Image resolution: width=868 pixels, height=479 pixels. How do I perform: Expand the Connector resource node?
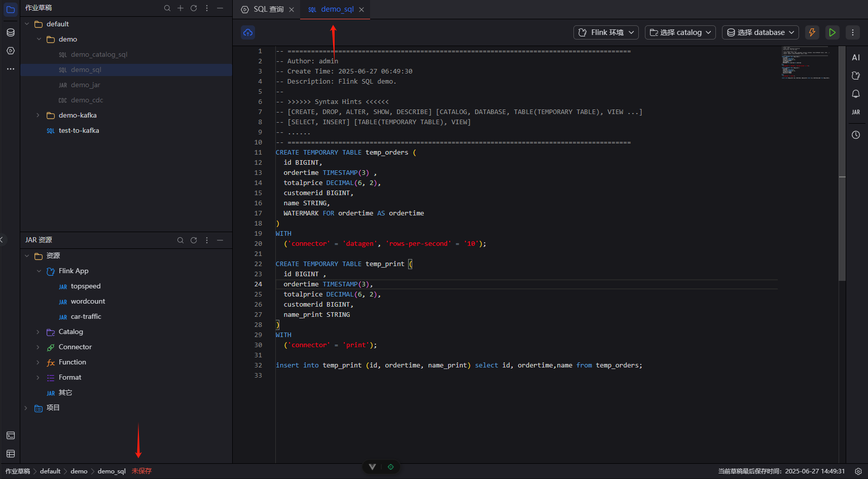pyautogui.click(x=38, y=347)
